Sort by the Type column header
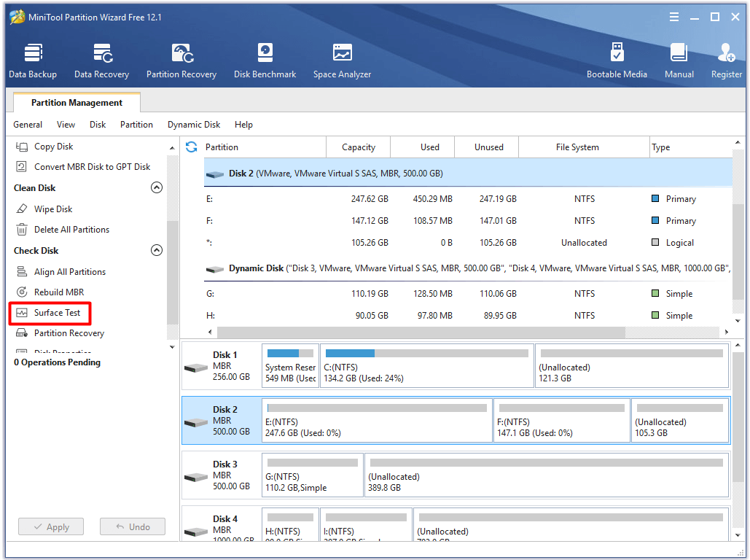750x560 pixels. 691,147
